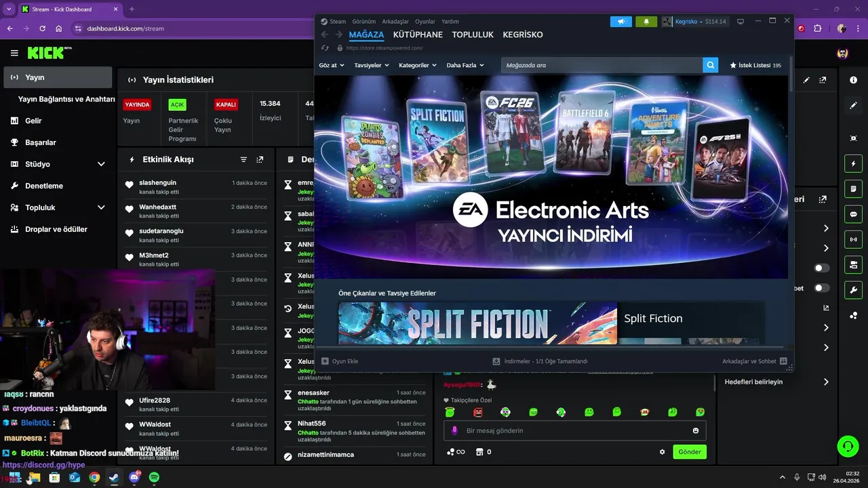The height and width of the screenshot is (488, 868).
Task: Click the Steam store search magnifier button
Action: (710, 65)
